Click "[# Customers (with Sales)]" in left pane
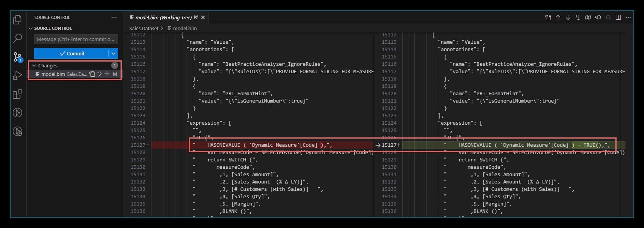This screenshot has height=228, width=644. point(270,189)
